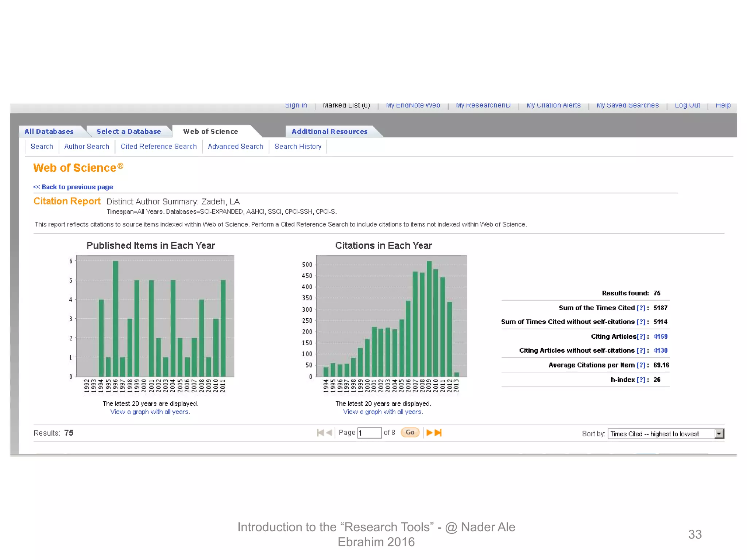This screenshot has height=560, width=747.
Task: Open help for Sum of Times Cited
Action: coord(641,308)
